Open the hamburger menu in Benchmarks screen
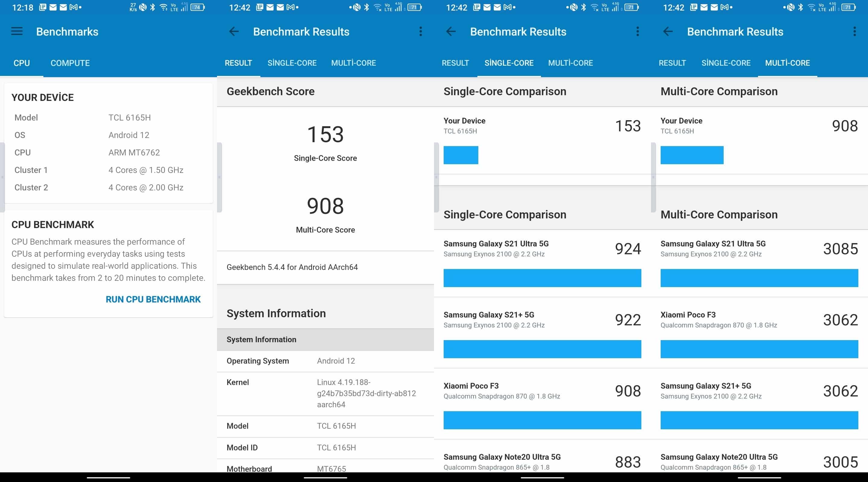Image resolution: width=868 pixels, height=482 pixels. tap(17, 32)
